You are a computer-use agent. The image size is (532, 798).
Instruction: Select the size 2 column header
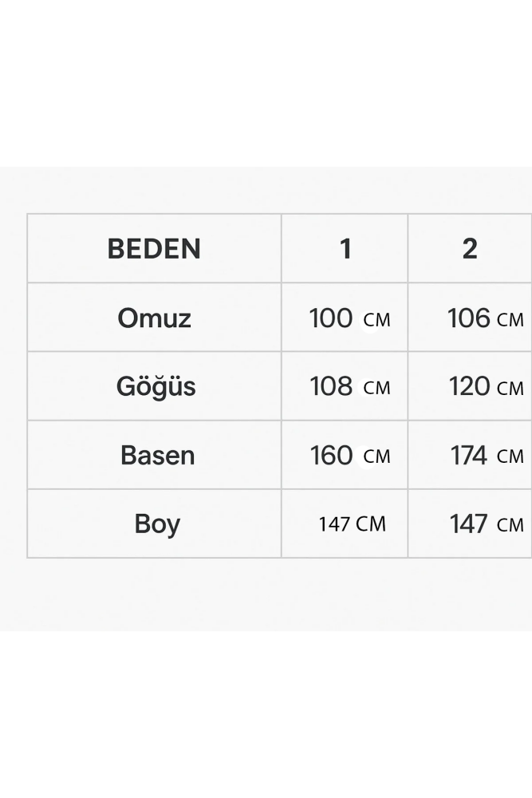[x=470, y=249]
